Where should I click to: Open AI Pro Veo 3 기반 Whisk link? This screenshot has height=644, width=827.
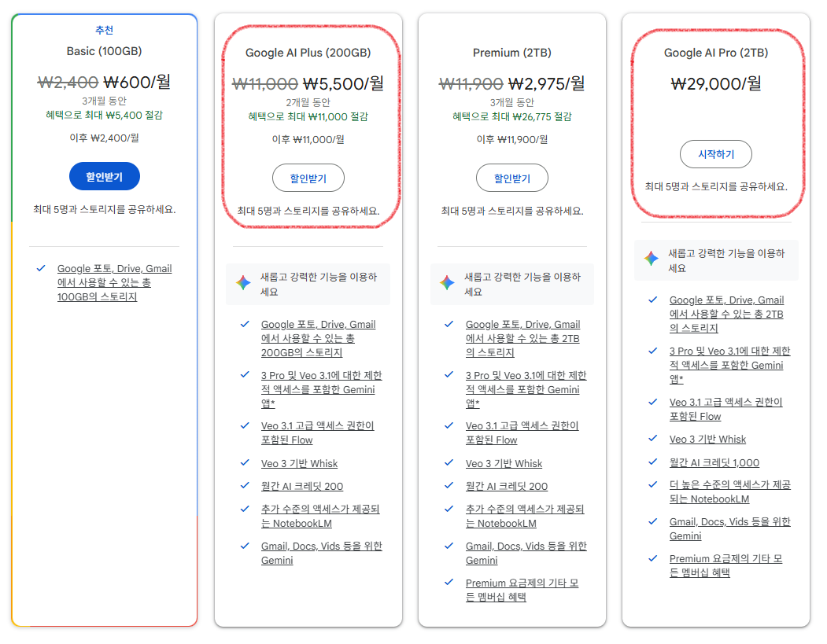(x=708, y=439)
